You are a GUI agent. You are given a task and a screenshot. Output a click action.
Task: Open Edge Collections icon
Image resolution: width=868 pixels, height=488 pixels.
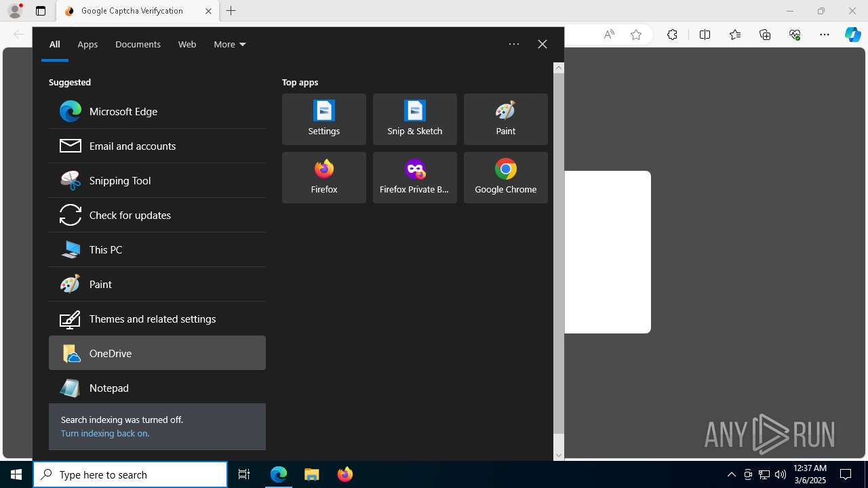point(765,35)
